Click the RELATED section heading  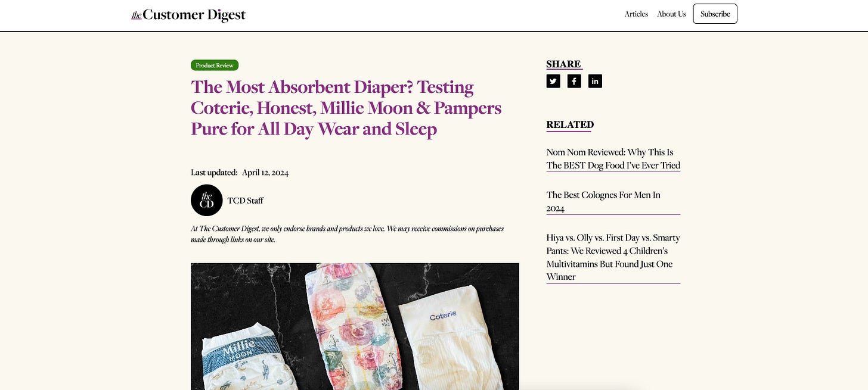(570, 124)
